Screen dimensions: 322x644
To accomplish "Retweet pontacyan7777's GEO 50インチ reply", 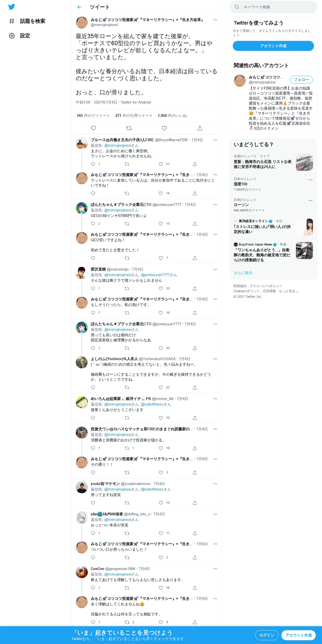I will tap(127, 224).
